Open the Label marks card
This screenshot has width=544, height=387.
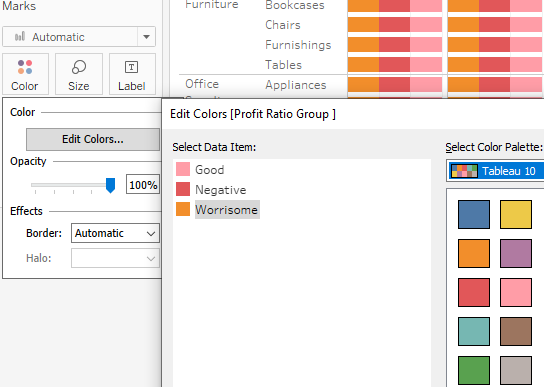132,74
